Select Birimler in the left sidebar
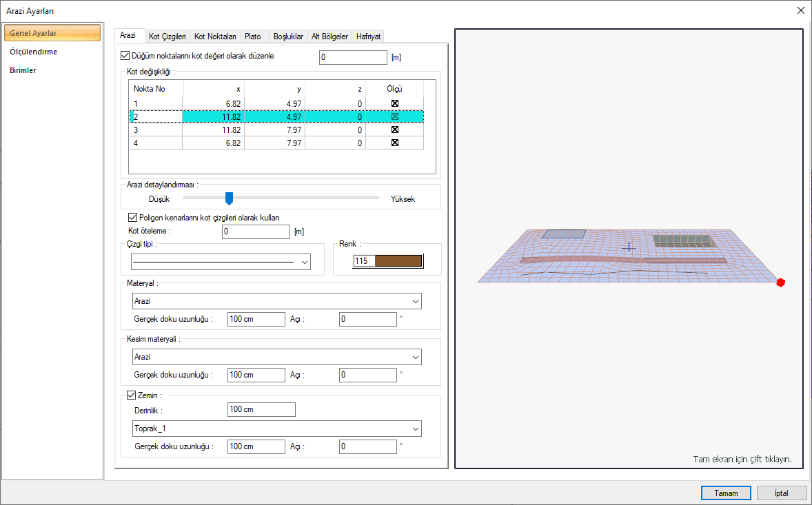The height and width of the screenshot is (505, 812). [x=23, y=70]
